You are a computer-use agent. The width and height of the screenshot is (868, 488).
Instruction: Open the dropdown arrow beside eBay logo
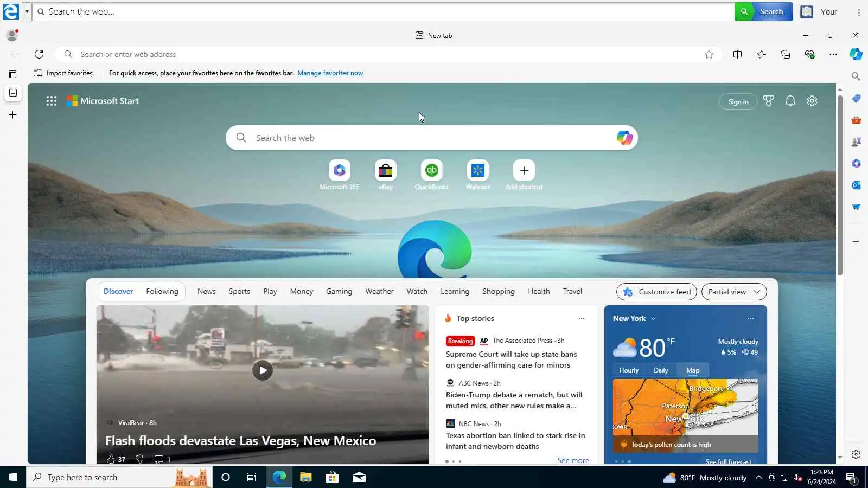[x=27, y=11]
